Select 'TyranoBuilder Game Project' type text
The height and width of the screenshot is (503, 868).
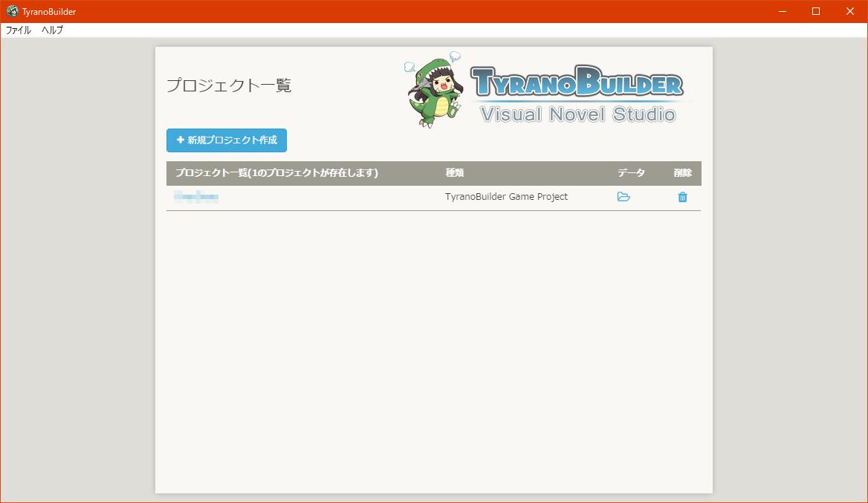click(x=506, y=196)
